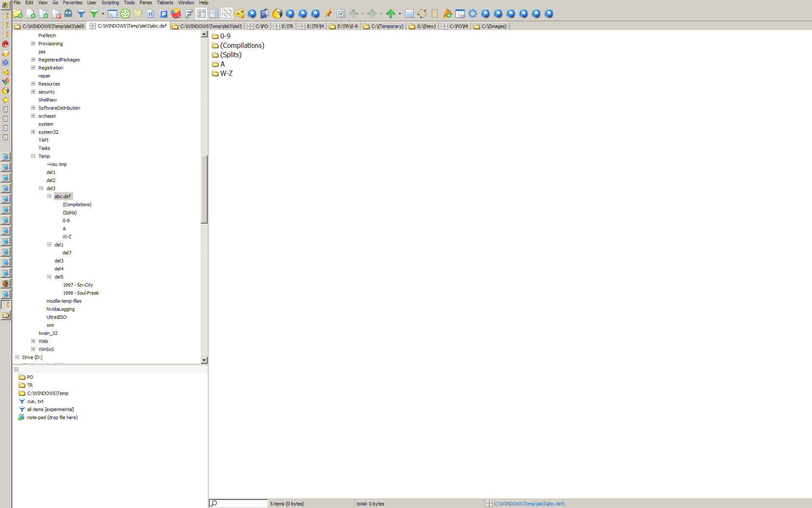Click the orange pushpin icon
Screen dimensions: 812x508
point(328,14)
